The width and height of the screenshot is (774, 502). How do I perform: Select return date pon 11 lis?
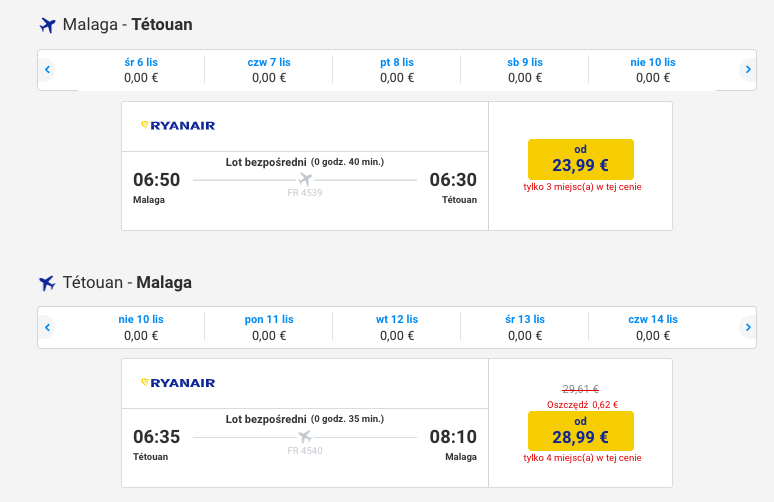(269, 327)
